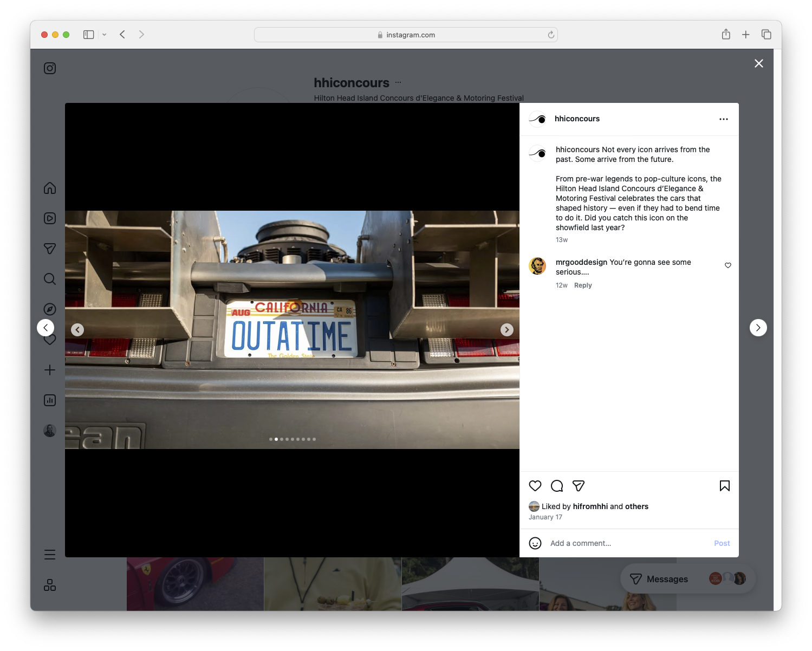Open post options with the ellipsis
The image size is (812, 651).
724,119
